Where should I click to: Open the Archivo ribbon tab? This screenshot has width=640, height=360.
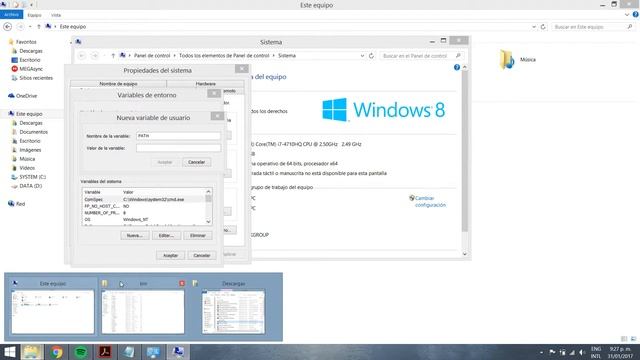coord(11,15)
